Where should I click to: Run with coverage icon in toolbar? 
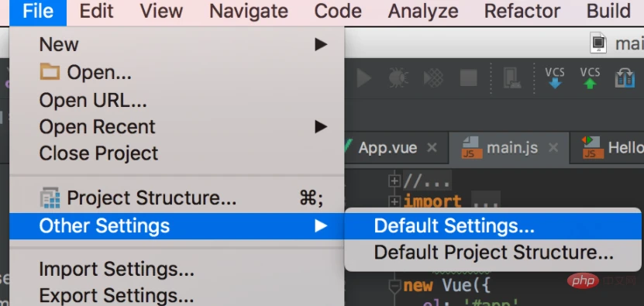pyautogui.click(x=433, y=77)
